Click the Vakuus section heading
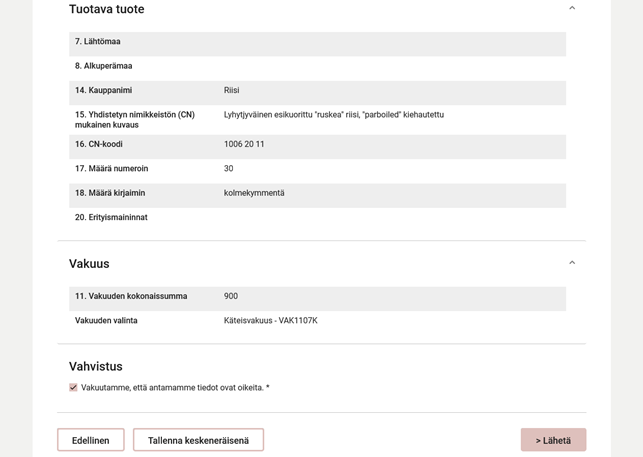The height and width of the screenshot is (457, 643). 89,264
